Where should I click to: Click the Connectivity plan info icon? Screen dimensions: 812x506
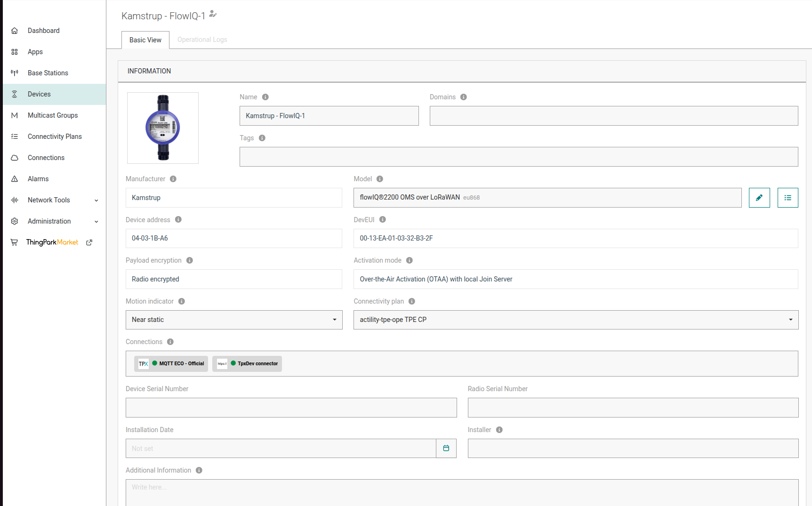point(412,301)
